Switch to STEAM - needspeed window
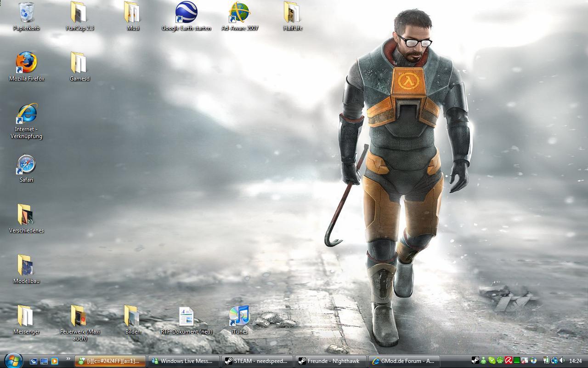This screenshot has width=588, height=368. pyautogui.click(x=257, y=361)
